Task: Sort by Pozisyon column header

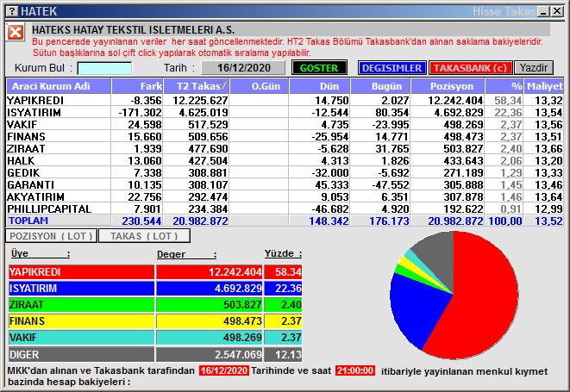Action: [448, 86]
